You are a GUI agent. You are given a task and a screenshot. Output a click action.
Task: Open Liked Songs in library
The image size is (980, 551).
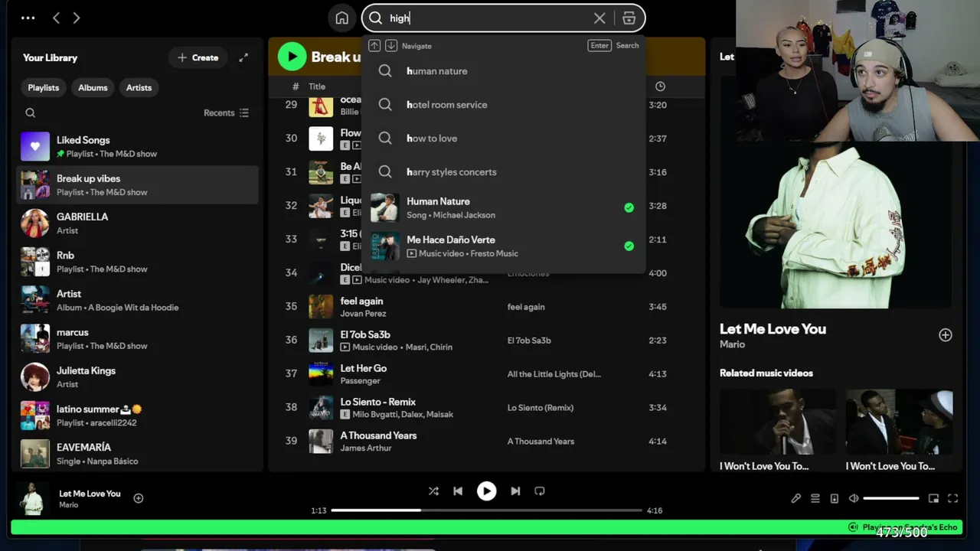pyautogui.click(x=138, y=146)
